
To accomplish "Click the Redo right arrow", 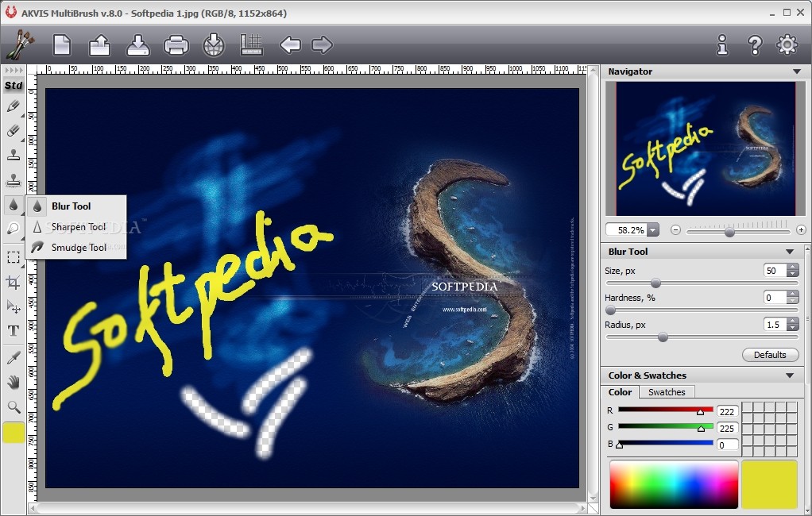I will coord(322,44).
